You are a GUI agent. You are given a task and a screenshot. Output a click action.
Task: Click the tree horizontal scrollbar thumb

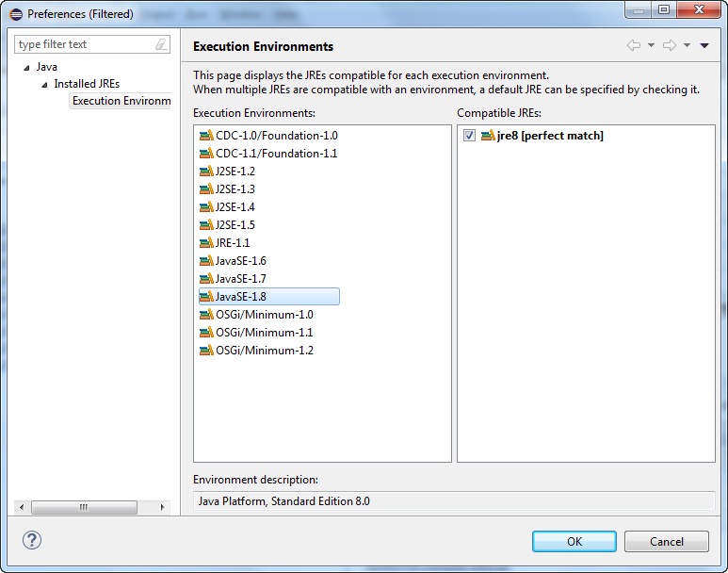84,507
